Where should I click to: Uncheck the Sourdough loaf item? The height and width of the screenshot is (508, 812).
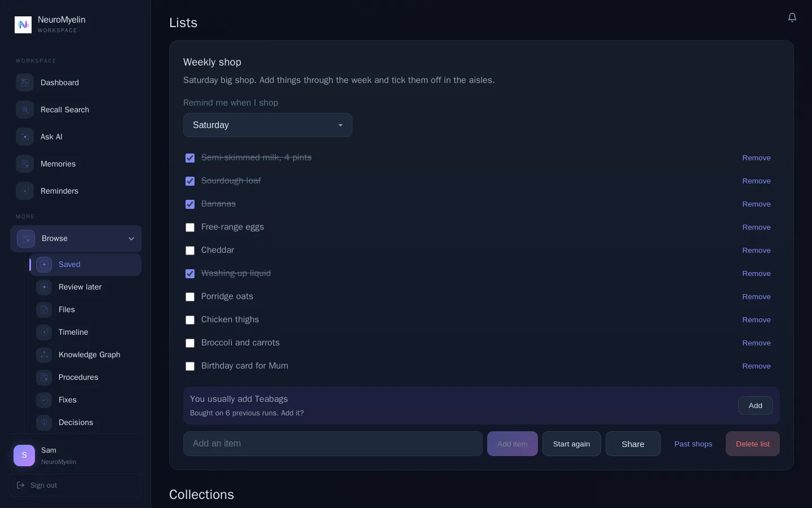tap(190, 181)
